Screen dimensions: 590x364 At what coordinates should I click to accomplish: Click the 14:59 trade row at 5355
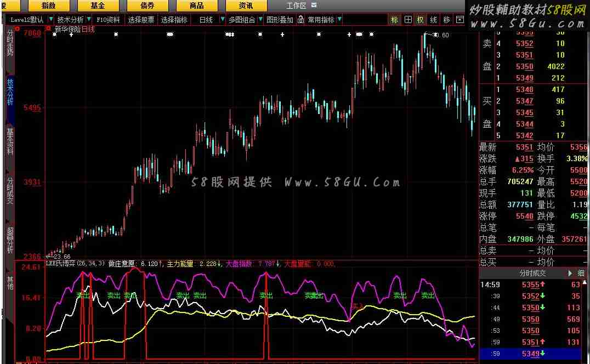coord(531,285)
